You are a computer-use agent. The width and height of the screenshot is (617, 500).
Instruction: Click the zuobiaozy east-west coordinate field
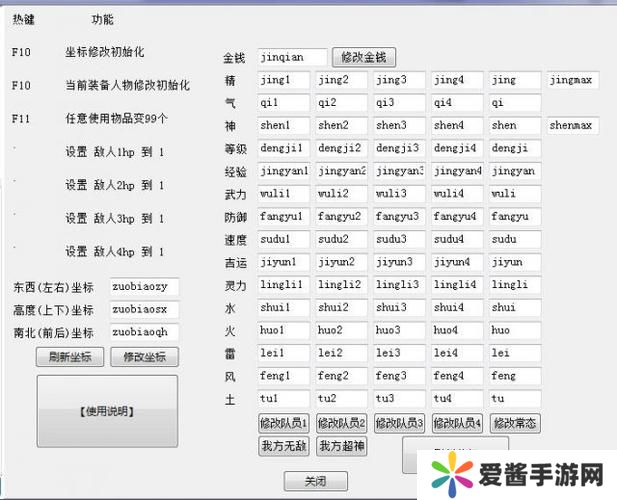pyautogui.click(x=144, y=287)
